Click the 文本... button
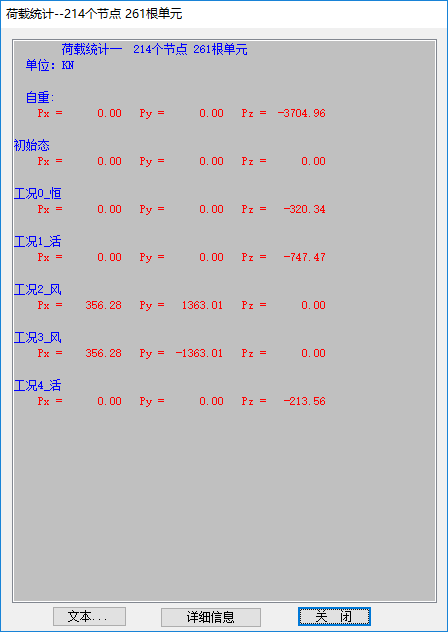Viewport: 448px width, 632px height. click(x=89, y=617)
